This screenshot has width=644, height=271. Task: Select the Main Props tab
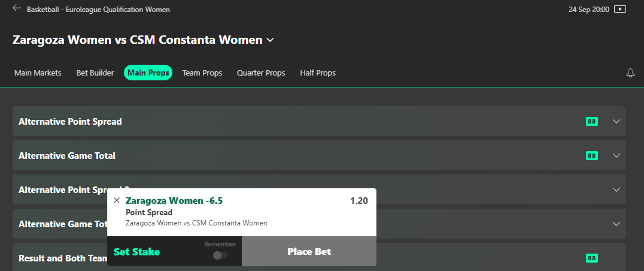coord(148,73)
